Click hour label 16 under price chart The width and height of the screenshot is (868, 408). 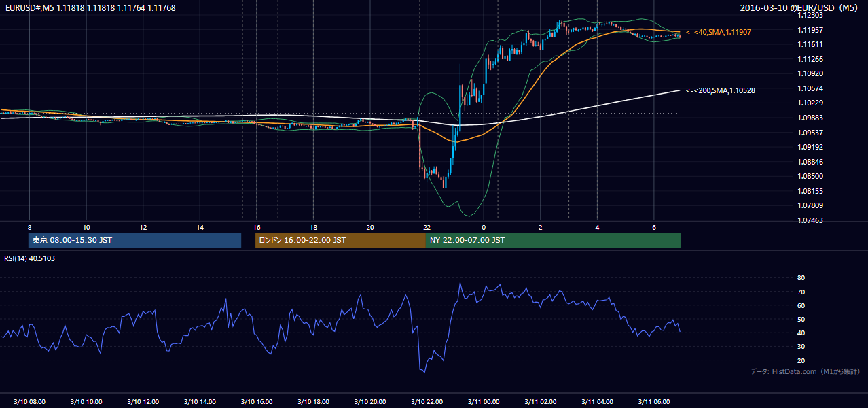pyautogui.click(x=257, y=227)
